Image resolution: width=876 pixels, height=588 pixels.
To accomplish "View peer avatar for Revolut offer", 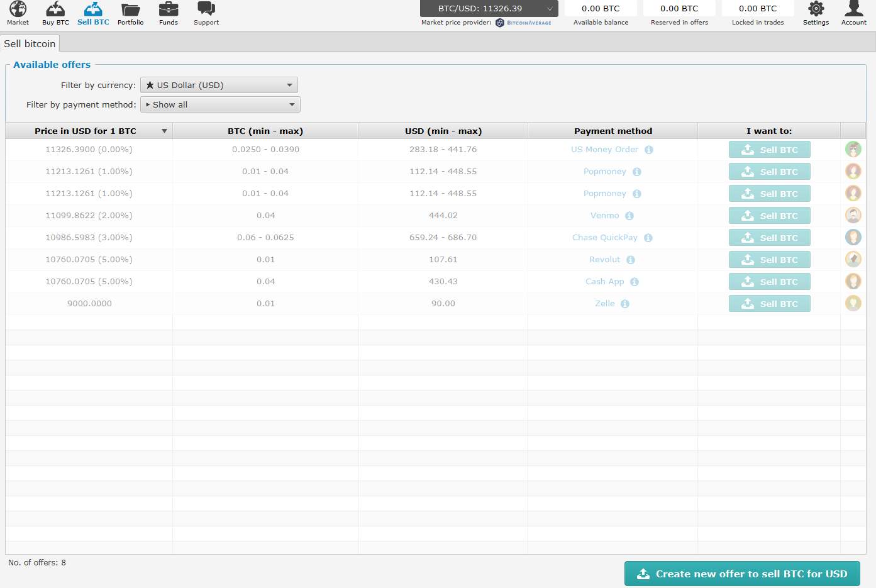I will 853,259.
